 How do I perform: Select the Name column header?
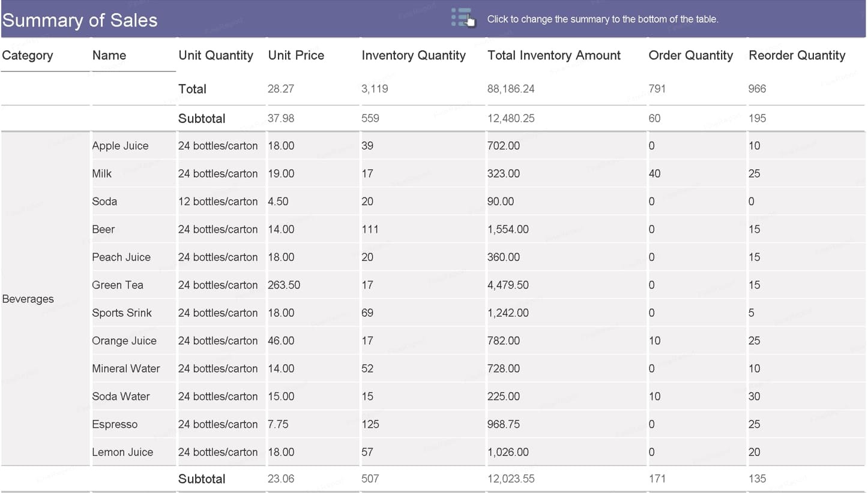[x=109, y=56]
